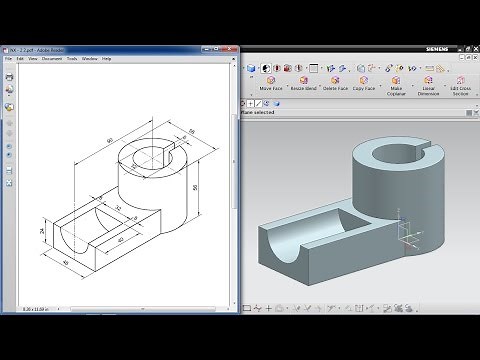Click the plus point icon in NX bottom toolbar
480x360 pixels.
point(268,308)
